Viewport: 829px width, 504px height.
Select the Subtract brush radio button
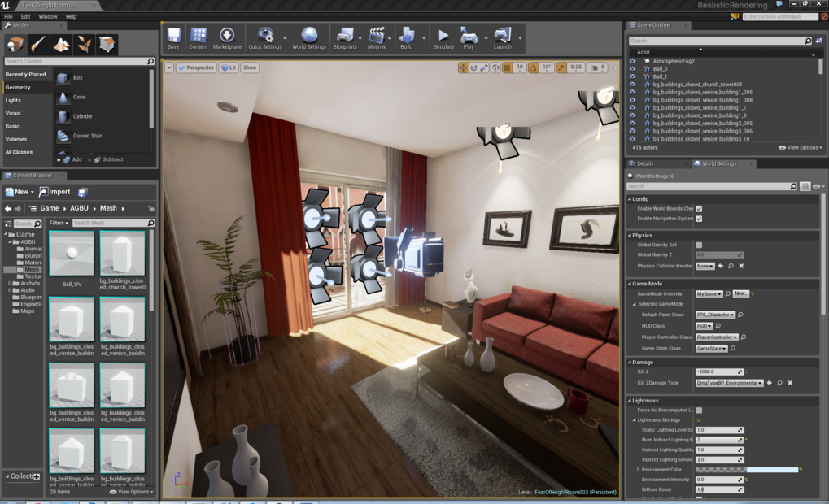(x=90, y=160)
